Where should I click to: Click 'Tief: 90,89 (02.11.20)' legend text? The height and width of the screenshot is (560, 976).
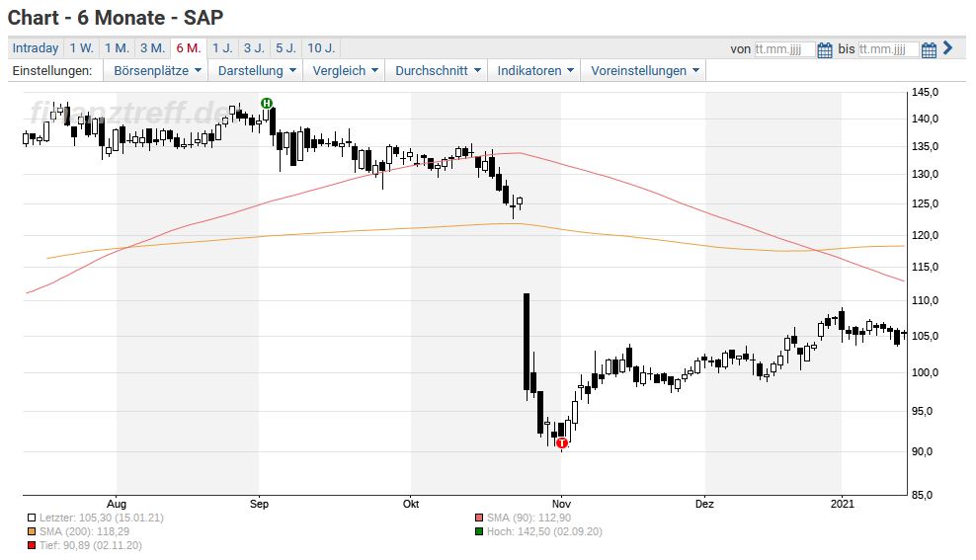click(x=91, y=546)
